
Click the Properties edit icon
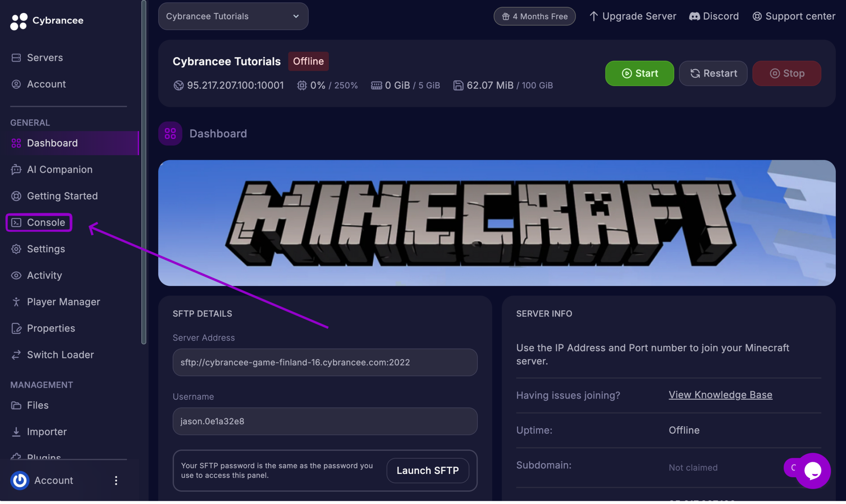coord(16,329)
